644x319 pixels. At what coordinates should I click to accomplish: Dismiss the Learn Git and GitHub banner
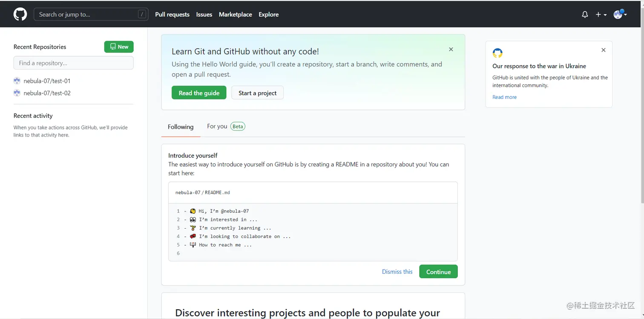tap(451, 49)
